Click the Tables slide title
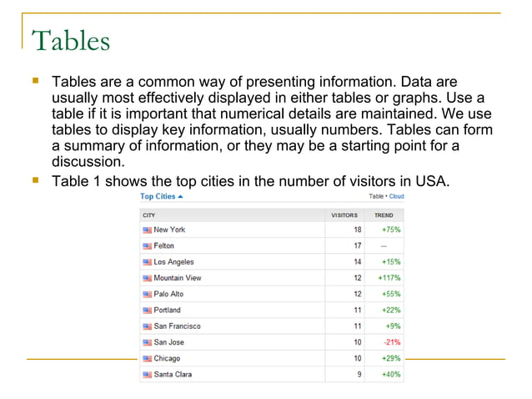Image resolution: width=532 pixels, height=399 pixels. click(70, 41)
